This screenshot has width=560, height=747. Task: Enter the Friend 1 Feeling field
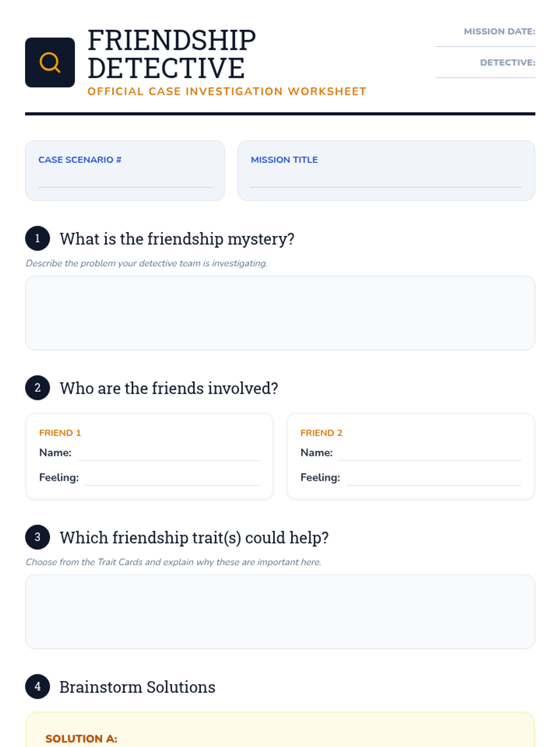click(x=172, y=479)
